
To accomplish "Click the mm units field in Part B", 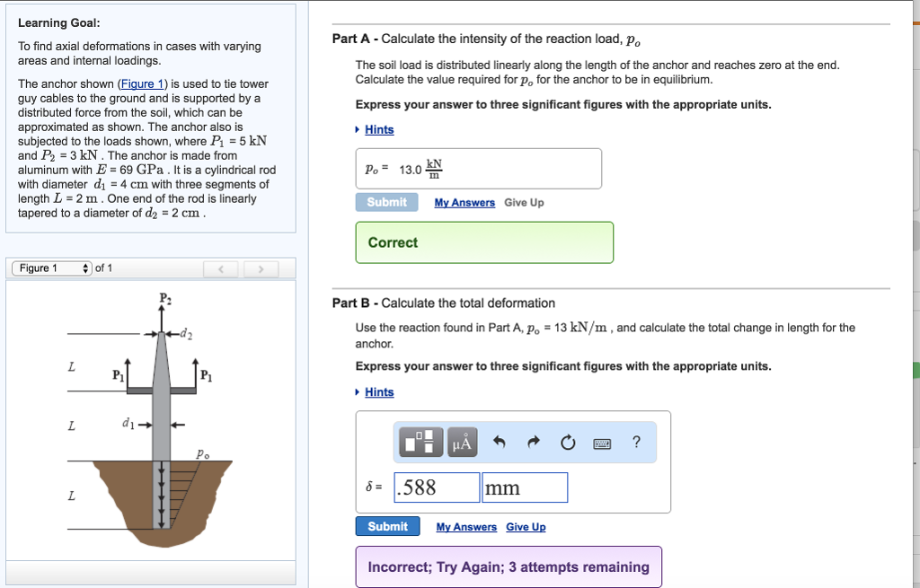I will pyautogui.click(x=524, y=487).
